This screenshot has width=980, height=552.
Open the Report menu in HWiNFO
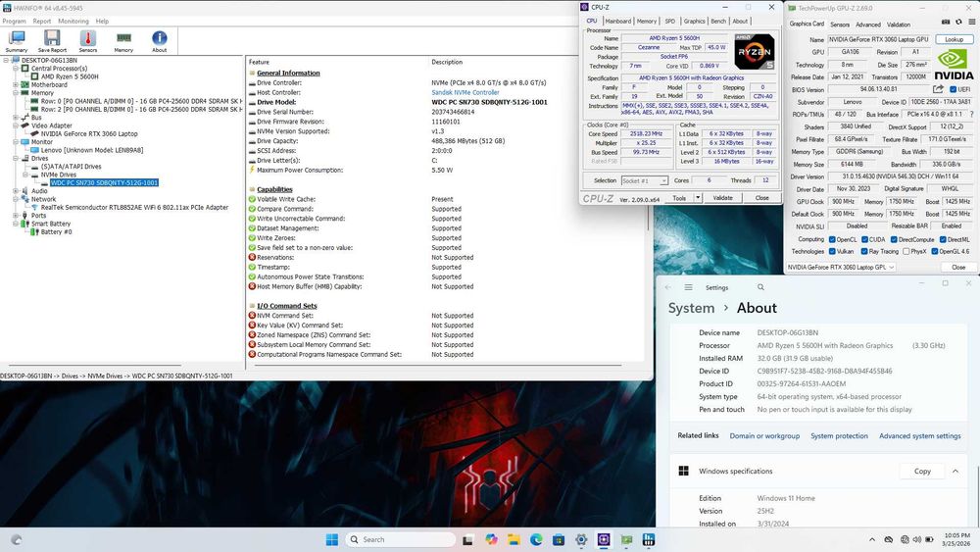coord(42,22)
